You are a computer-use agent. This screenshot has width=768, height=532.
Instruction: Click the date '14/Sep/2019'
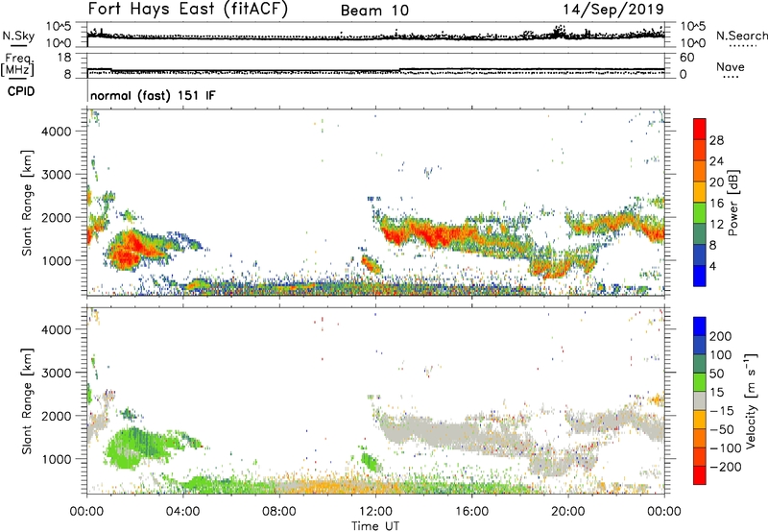coord(613,10)
